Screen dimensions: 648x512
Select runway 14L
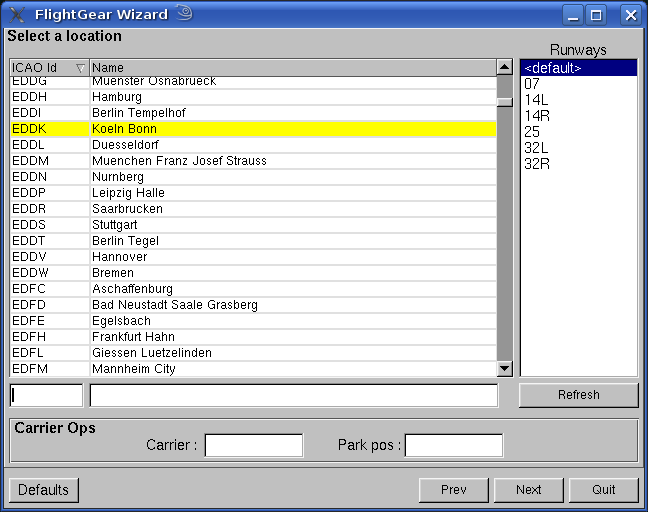click(579, 100)
